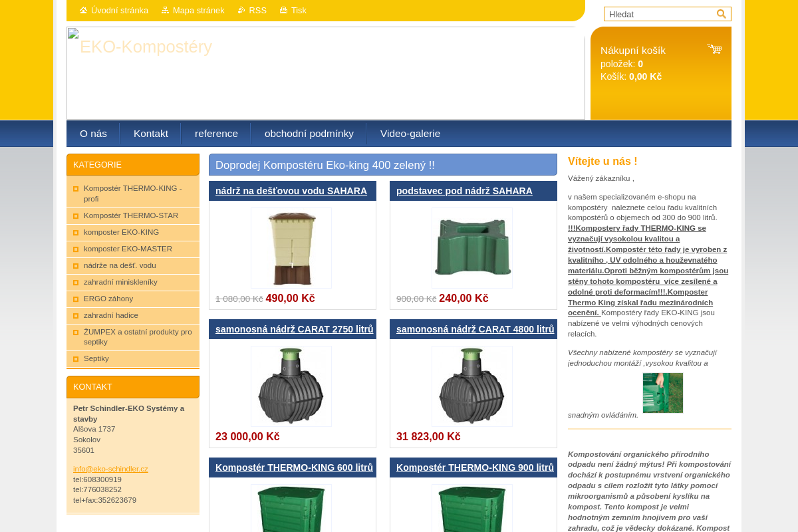Click the EKO-Kompostéry site title

point(146,47)
